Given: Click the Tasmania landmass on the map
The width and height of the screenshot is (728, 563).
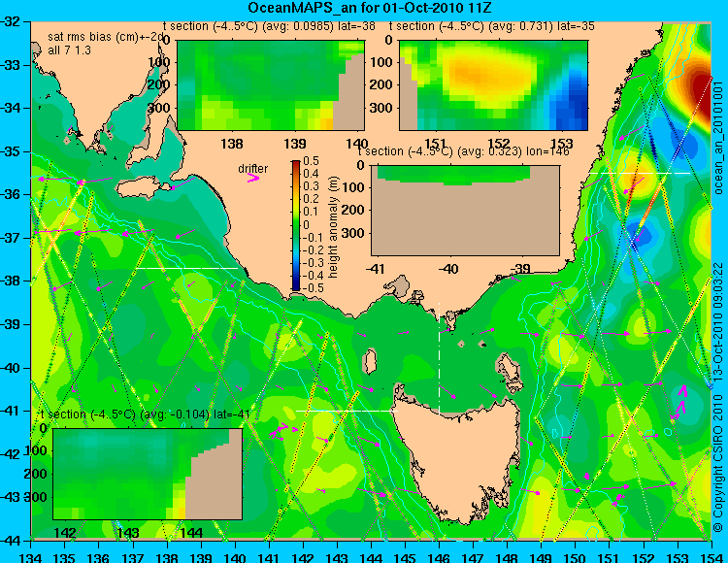Looking at the screenshot, I should (x=457, y=457).
